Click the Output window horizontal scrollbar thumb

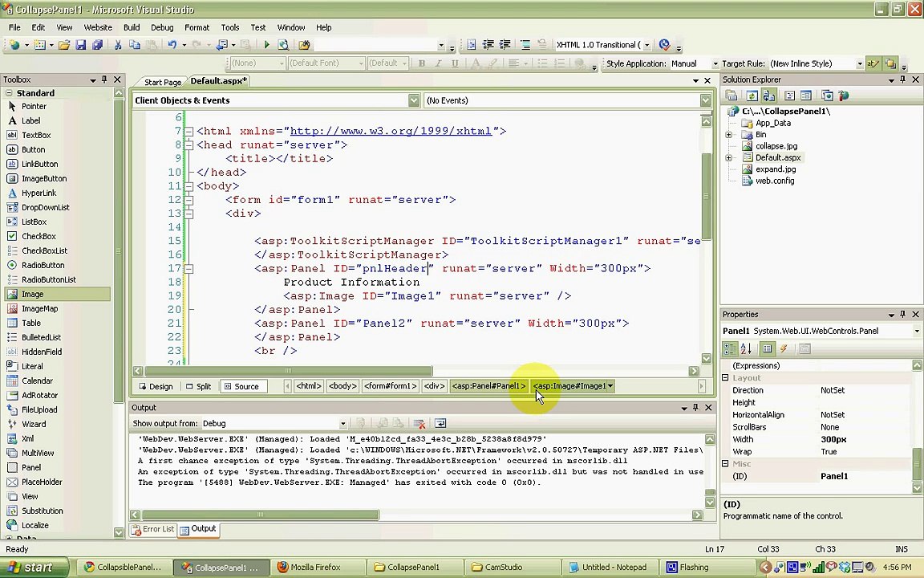pyautogui.click(x=261, y=515)
